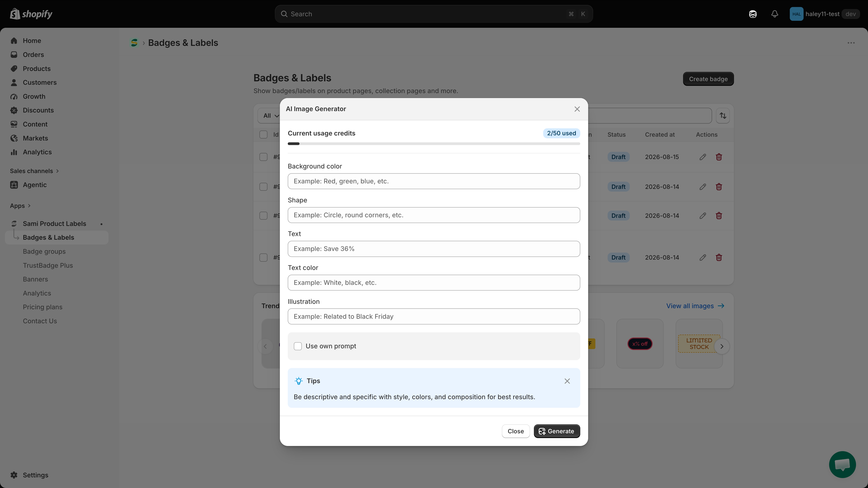Screen dimensions: 868x488
Task: Click the Sami app icon in breadcrumb
Action: (x=134, y=43)
